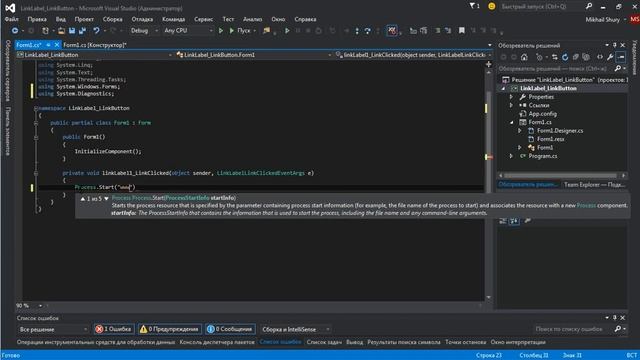Save all files (double disk icon)
The height and width of the screenshot is (360, 640).
[x=82, y=31]
